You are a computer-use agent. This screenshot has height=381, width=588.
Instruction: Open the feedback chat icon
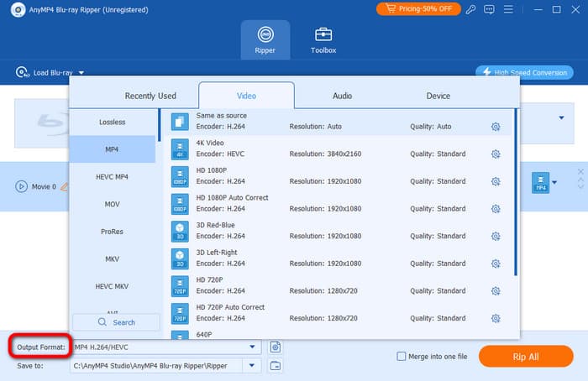(489, 9)
